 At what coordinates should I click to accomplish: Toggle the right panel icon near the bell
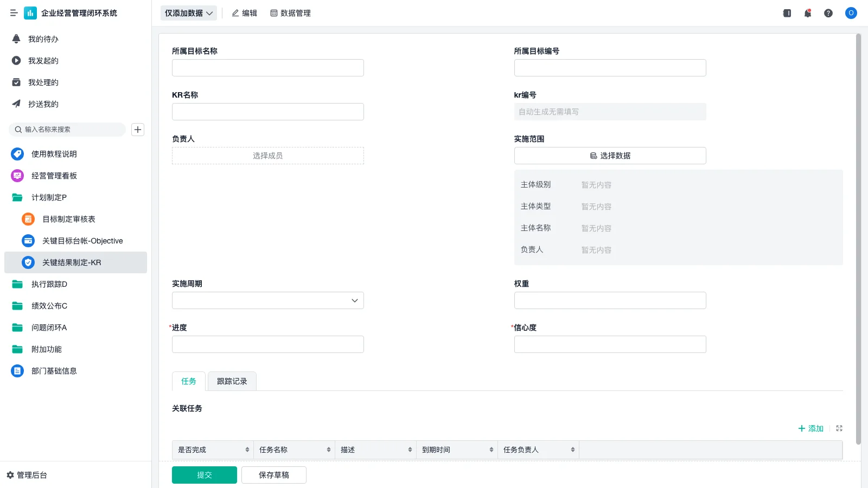786,13
